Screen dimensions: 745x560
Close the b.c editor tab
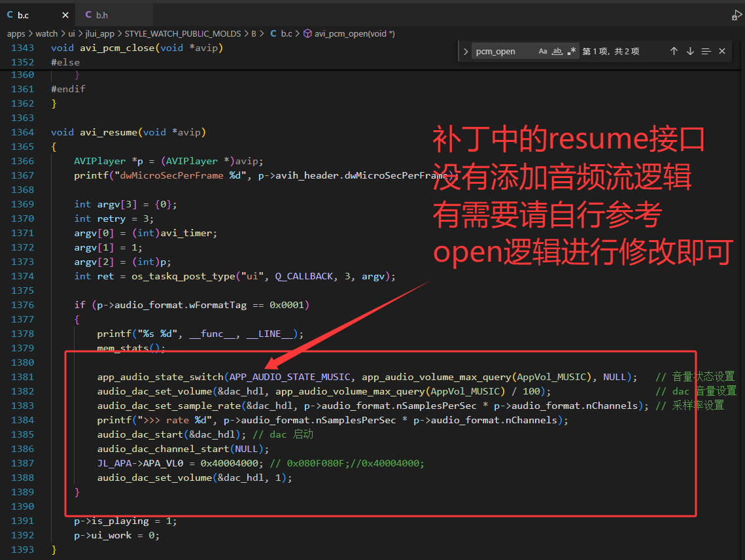click(65, 15)
